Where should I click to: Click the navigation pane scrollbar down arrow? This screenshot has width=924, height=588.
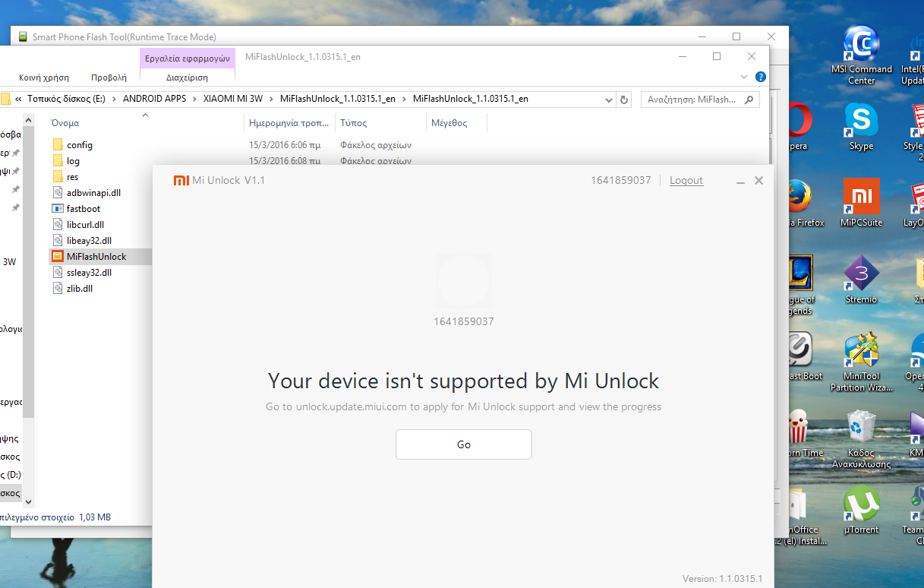(29, 501)
